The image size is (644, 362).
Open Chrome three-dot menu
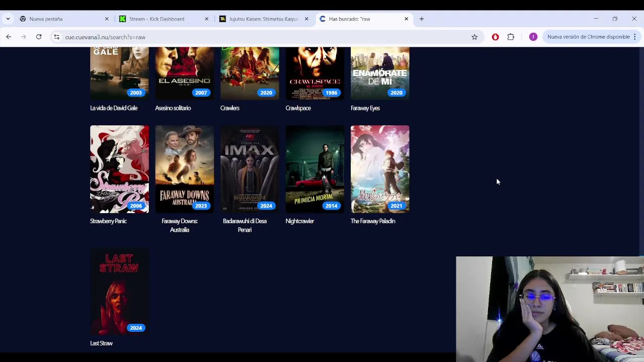click(635, 37)
